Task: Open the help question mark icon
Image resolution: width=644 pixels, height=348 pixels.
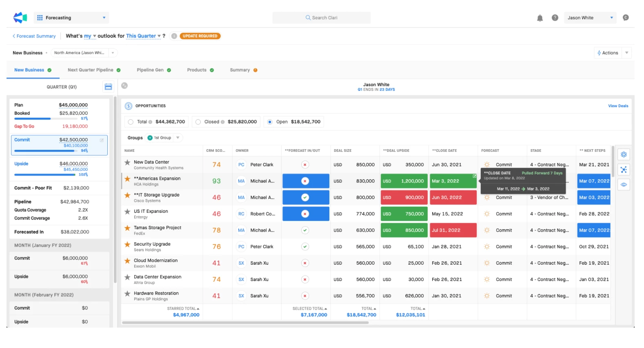Action: [555, 18]
